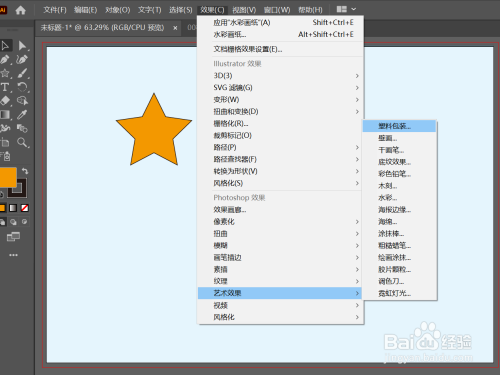Open the 窗口(W) menu
The image size is (500, 375).
pos(277,10)
